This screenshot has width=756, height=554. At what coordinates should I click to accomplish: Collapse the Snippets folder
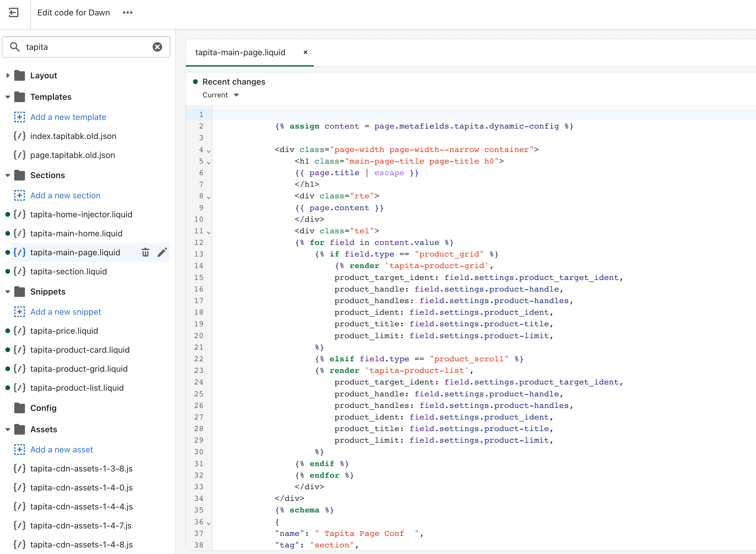pos(8,292)
